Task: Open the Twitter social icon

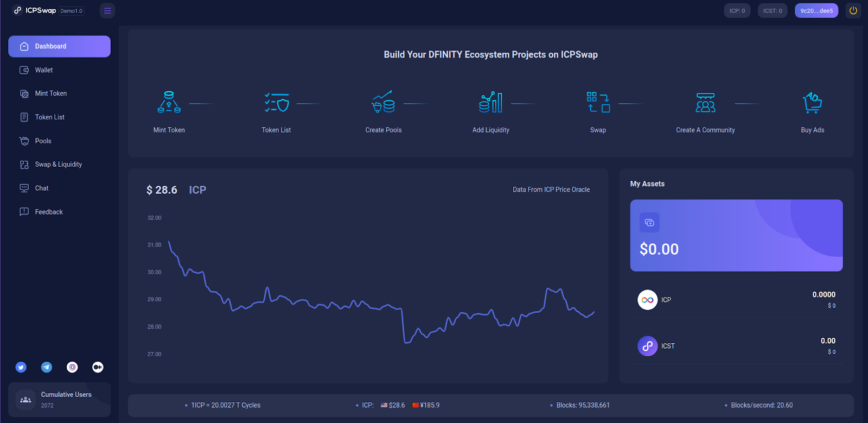Action: pos(21,368)
